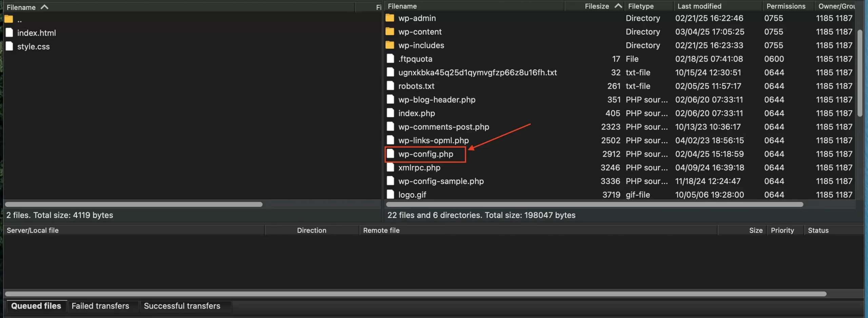Open the parent directory entry
868x318 pixels.
click(8, 19)
